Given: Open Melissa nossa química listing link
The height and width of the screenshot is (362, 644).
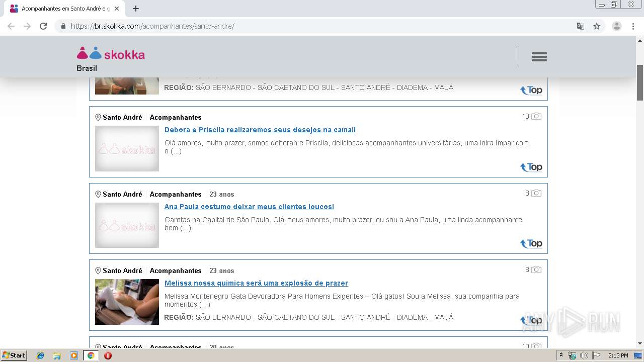Looking at the screenshot, I should click(256, 283).
